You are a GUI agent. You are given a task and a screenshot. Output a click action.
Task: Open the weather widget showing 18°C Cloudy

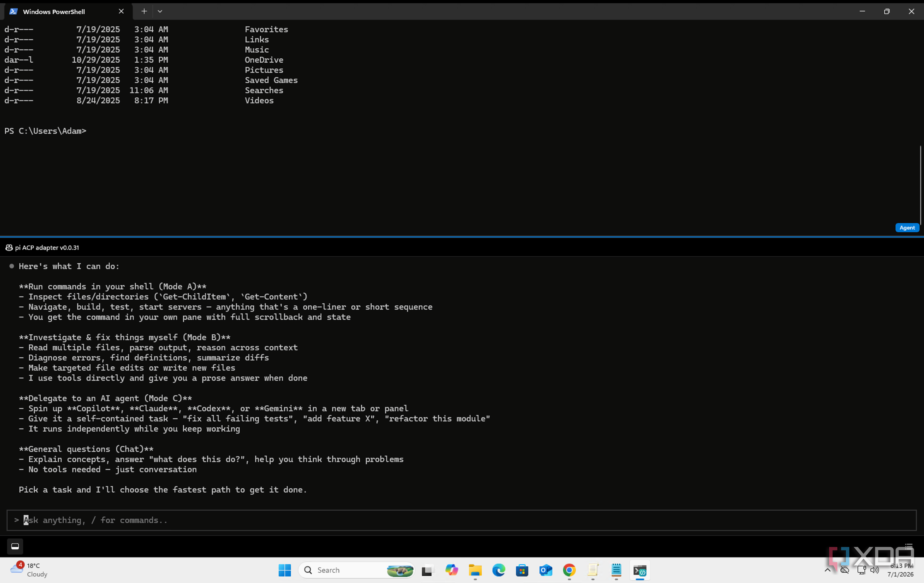(x=29, y=570)
